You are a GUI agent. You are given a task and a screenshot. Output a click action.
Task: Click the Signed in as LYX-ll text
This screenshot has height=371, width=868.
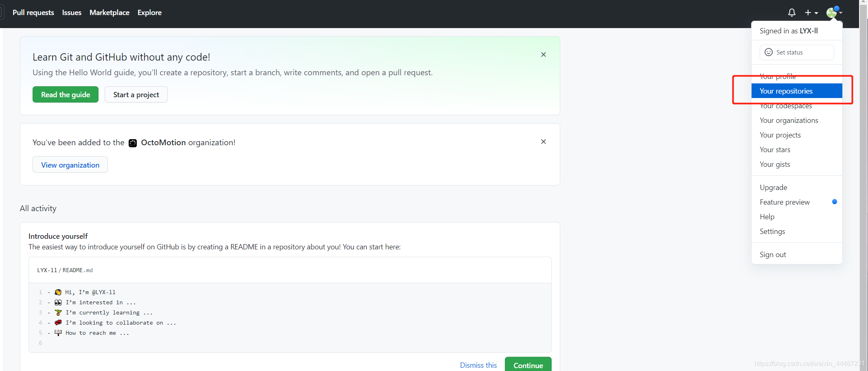click(x=789, y=31)
